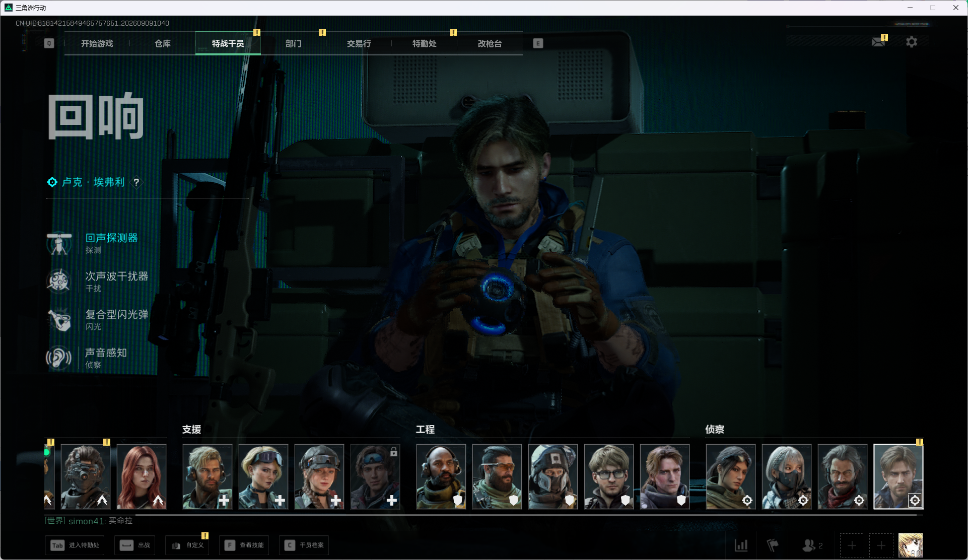Click the 出战 deploy button
The image size is (968, 560).
click(x=135, y=545)
